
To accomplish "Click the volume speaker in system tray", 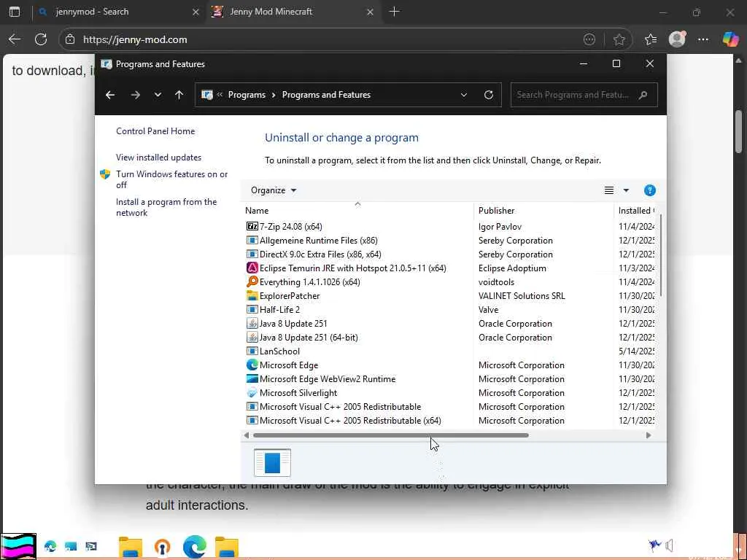I will pyautogui.click(x=670, y=545).
